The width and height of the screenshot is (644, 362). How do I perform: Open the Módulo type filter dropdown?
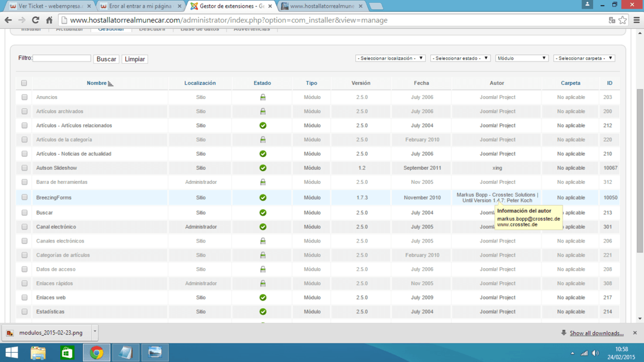(522, 59)
